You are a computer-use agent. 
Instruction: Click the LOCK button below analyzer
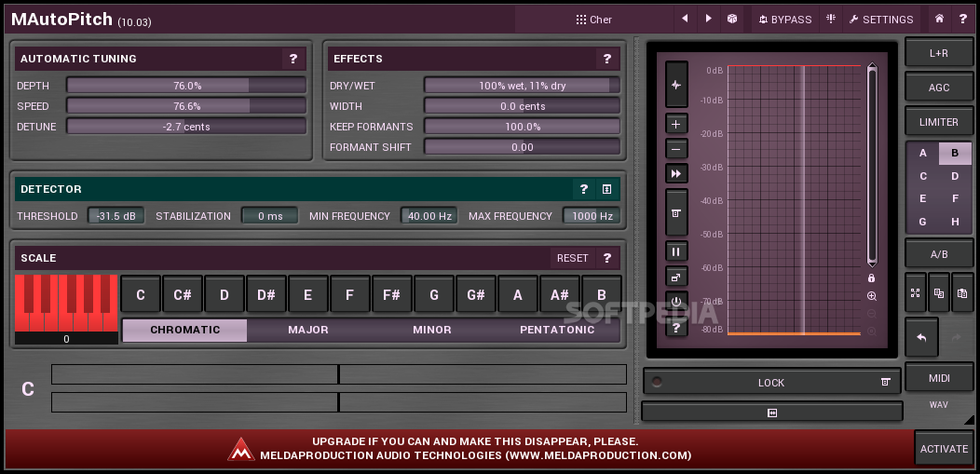click(772, 382)
